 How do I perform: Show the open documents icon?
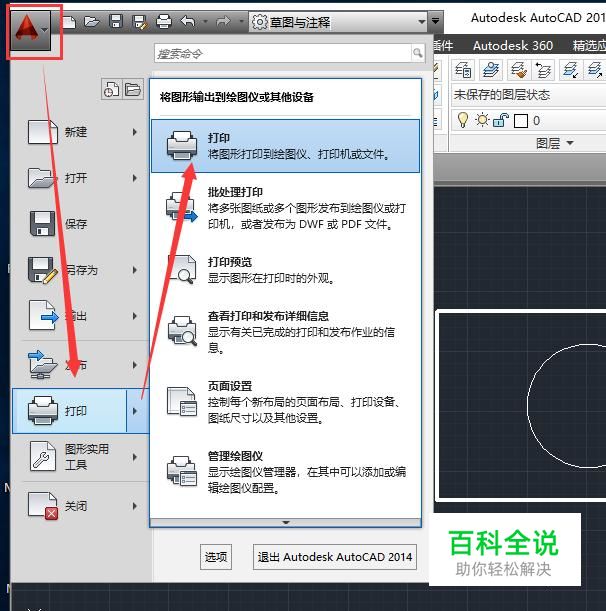click(x=133, y=90)
